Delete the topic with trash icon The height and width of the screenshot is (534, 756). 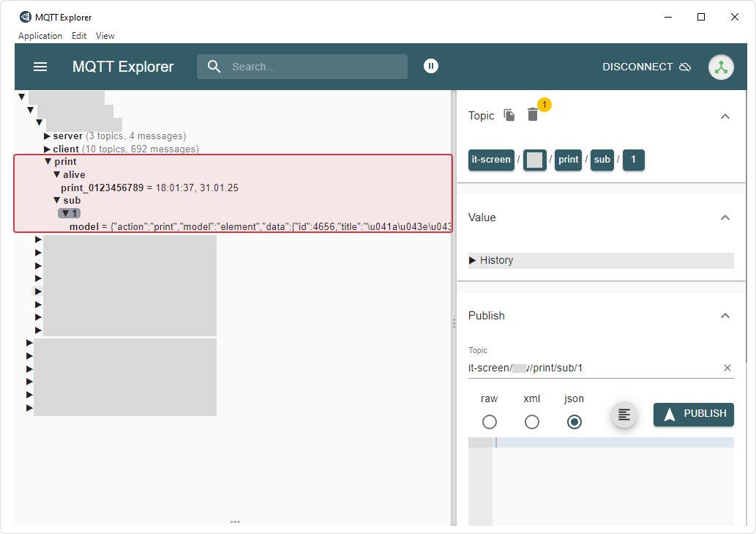pyautogui.click(x=533, y=115)
